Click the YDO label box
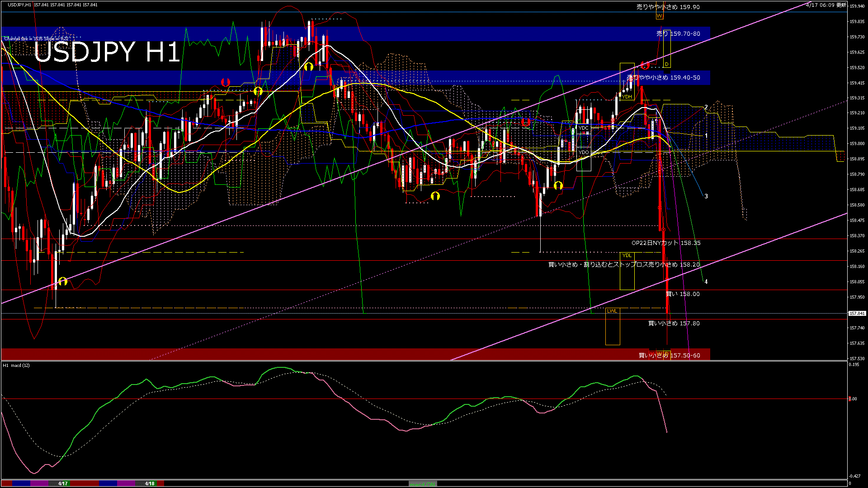Viewport: 868px width, 488px height. tap(584, 153)
